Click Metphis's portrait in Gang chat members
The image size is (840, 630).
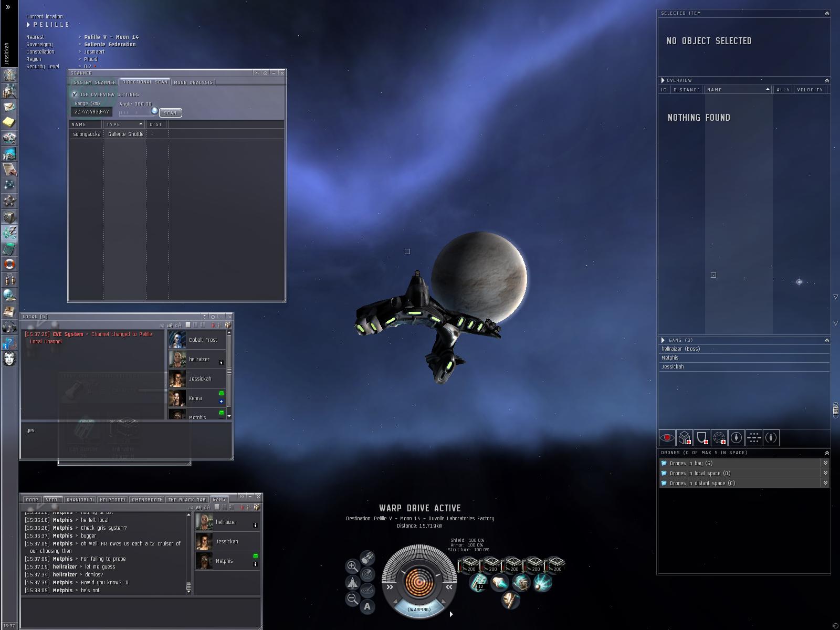click(x=204, y=561)
